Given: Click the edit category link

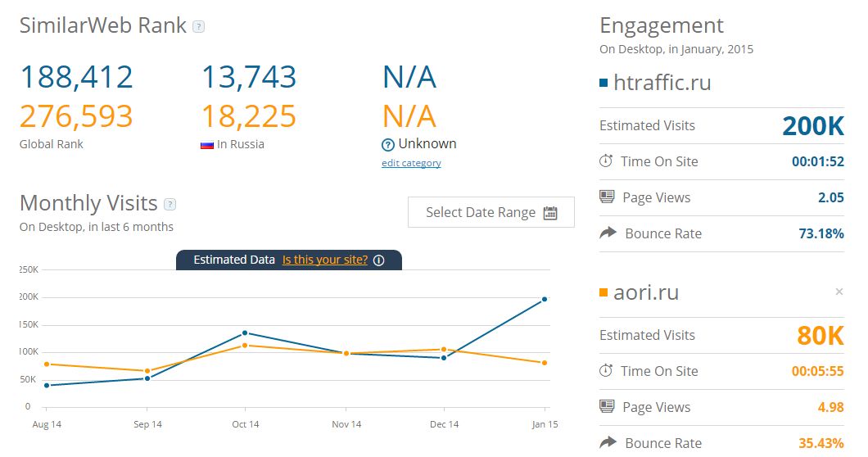Looking at the screenshot, I should (x=411, y=163).
